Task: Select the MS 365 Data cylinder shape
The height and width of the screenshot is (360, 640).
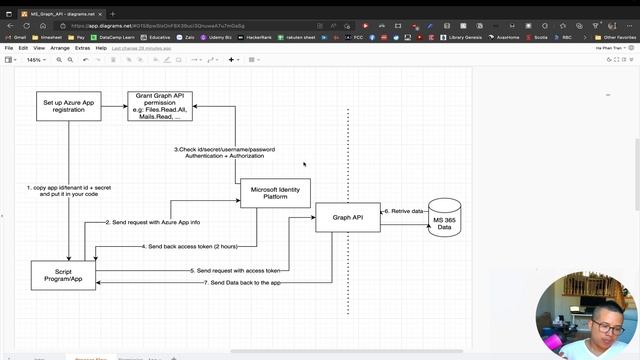Action: [x=444, y=218]
